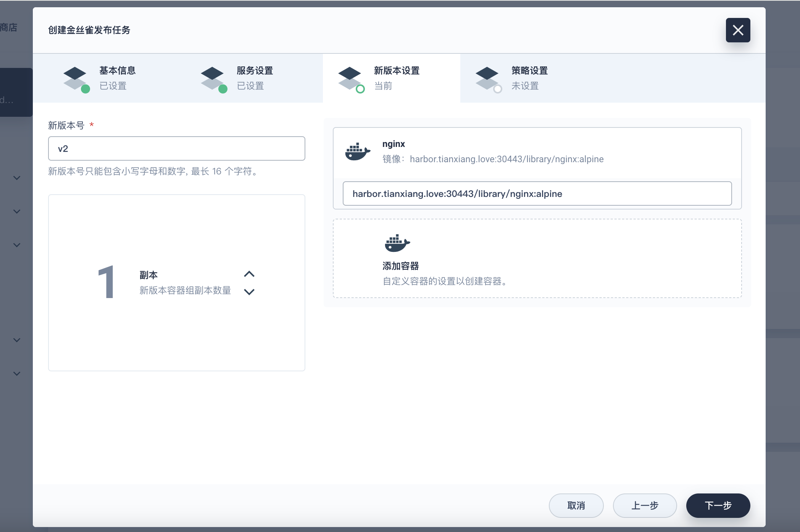Increase replica count with up arrow
Screen dimensions: 800x532
(249, 274)
